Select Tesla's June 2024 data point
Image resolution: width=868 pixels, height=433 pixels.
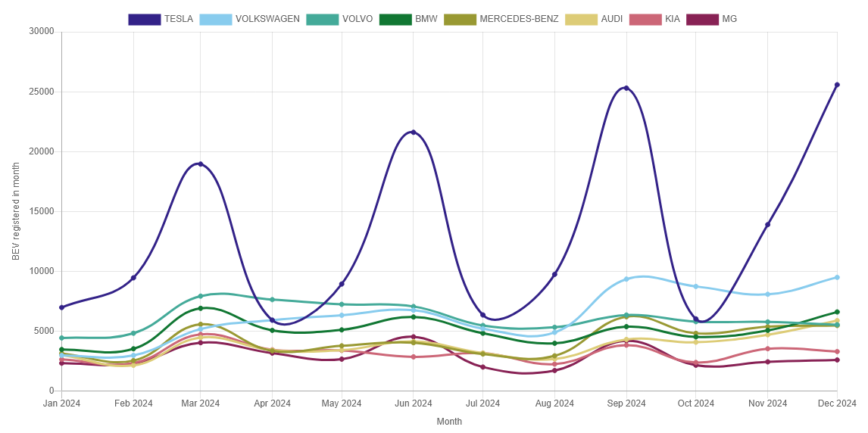click(413, 132)
